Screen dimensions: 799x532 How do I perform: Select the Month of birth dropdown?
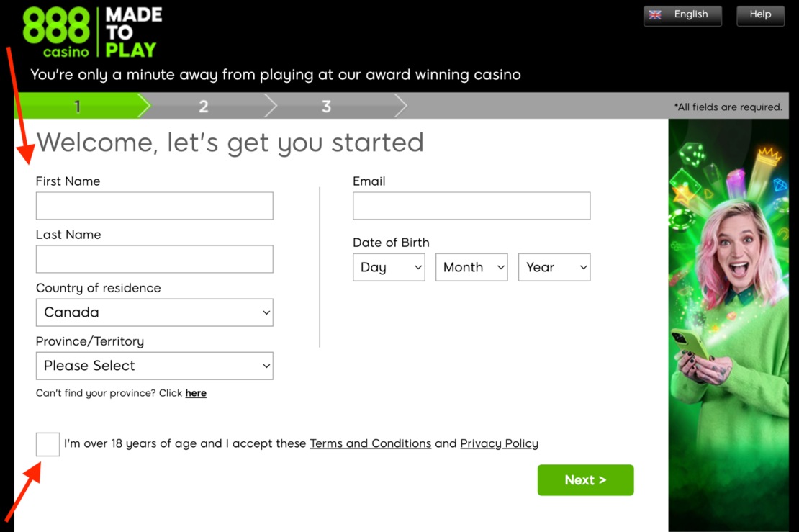(x=471, y=268)
